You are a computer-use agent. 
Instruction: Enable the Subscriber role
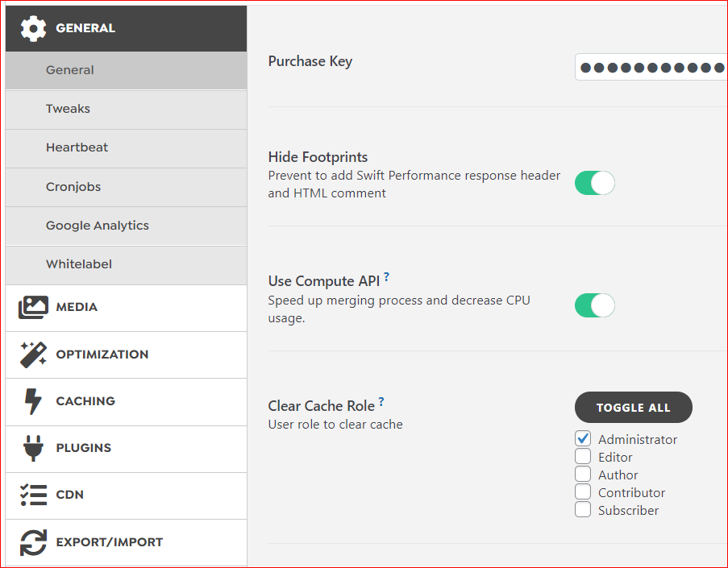pos(583,509)
